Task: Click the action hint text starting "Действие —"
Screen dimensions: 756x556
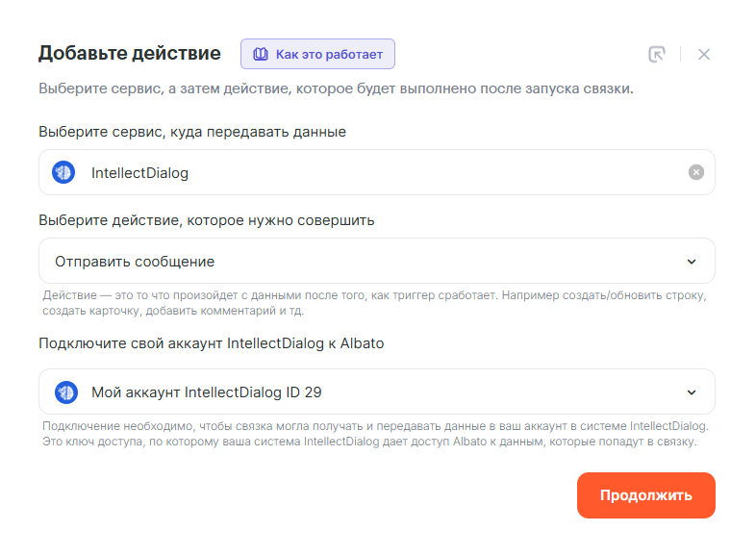Action: tap(375, 302)
